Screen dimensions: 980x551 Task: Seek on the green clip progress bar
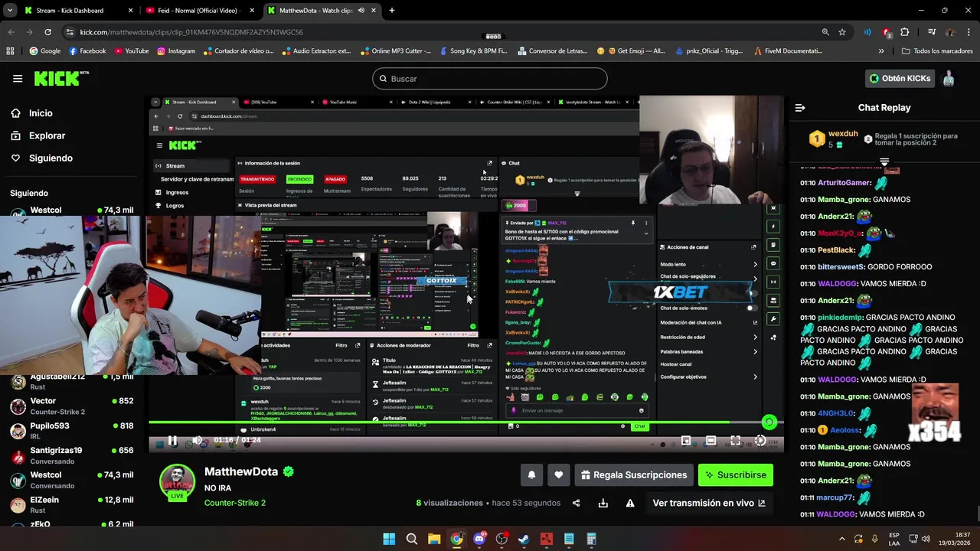[x=465, y=422]
